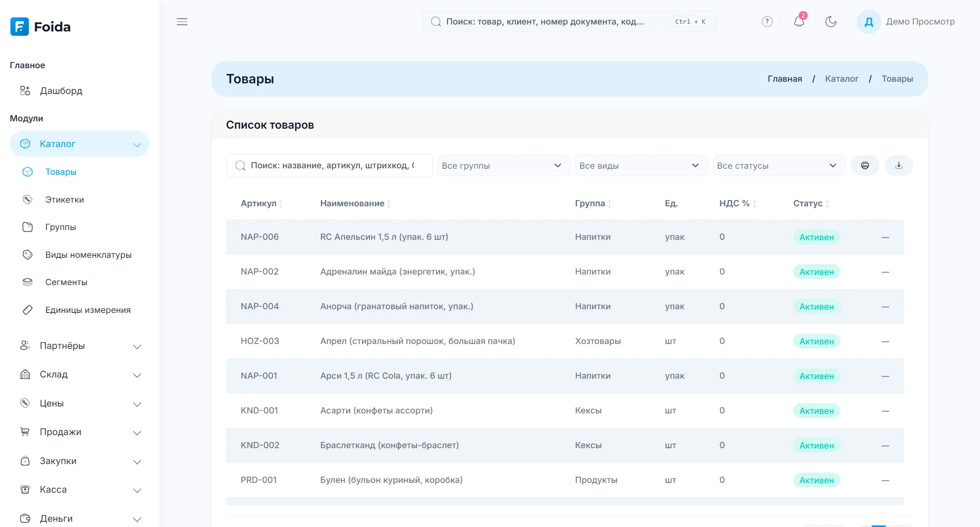Image resolution: width=980 pixels, height=527 pixels.
Task: Select Булен (бульон куриный, коробка) row
Action: 565,480
